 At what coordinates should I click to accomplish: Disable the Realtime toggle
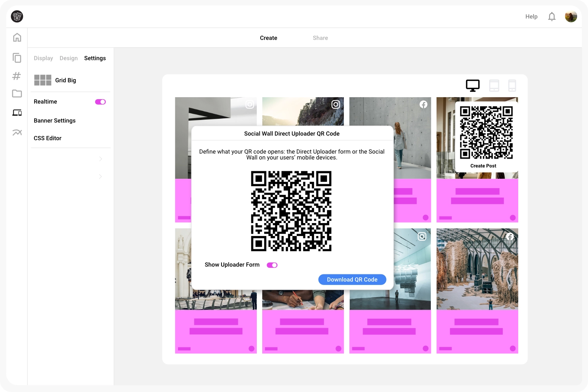point(100,102)
